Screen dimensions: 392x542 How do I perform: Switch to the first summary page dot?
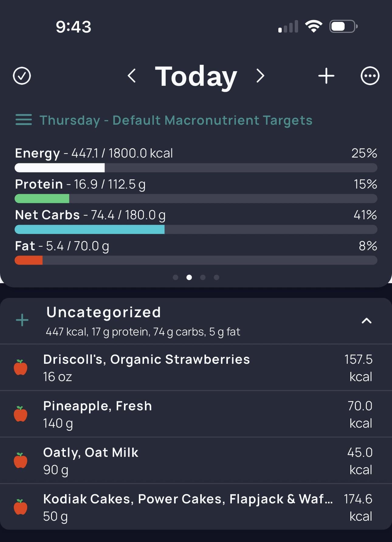pos(175,277)
